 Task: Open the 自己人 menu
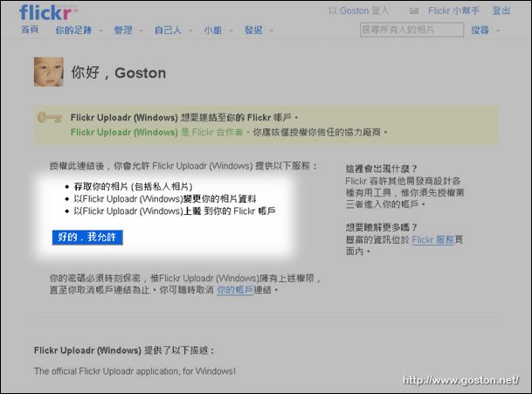tap(168, 31)
